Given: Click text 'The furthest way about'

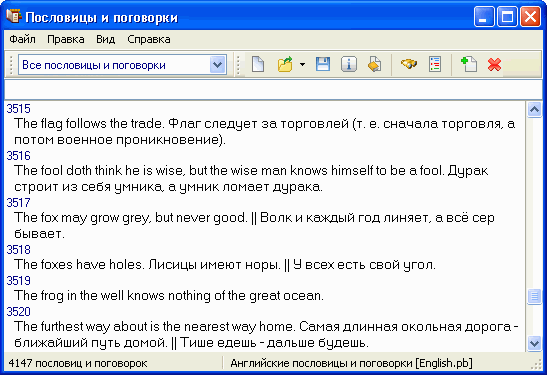Looking at the screenshot, I should 81,327.
